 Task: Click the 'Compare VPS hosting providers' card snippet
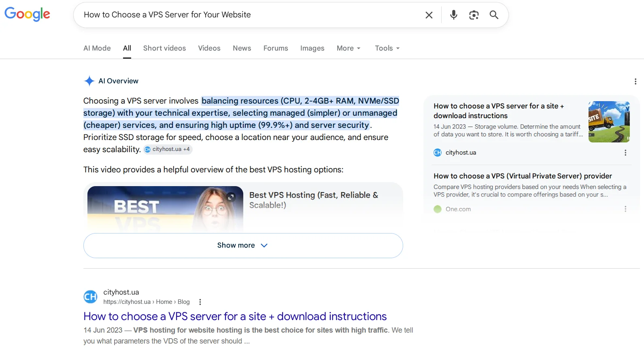[x=530, y=191]
